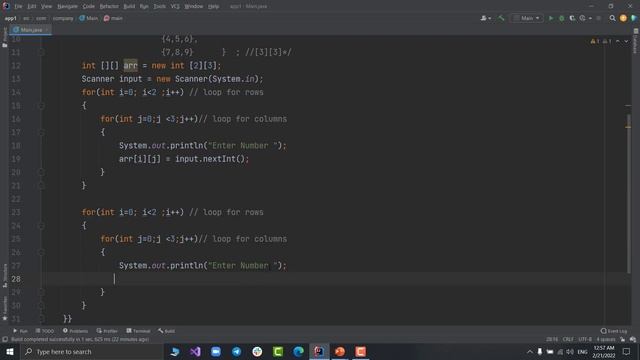This screenshot has height=360, width=640.
Task: Open the Windows notification center icon
Action: [x=627, y=351]
